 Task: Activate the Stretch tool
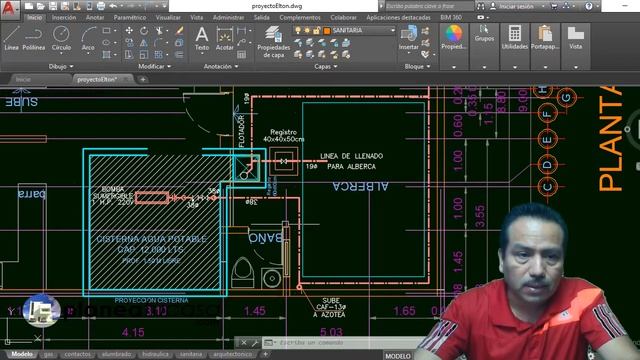click(x=129, y=54)
